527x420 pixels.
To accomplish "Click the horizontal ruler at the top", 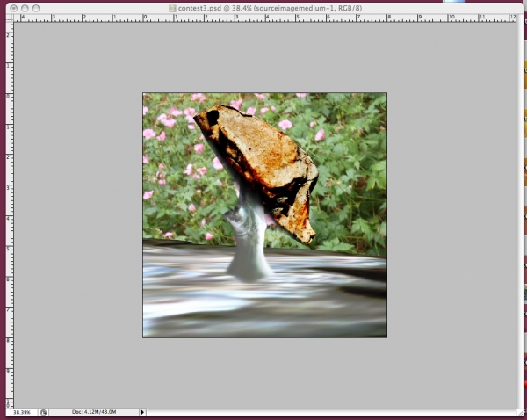I will click(265, 18).
